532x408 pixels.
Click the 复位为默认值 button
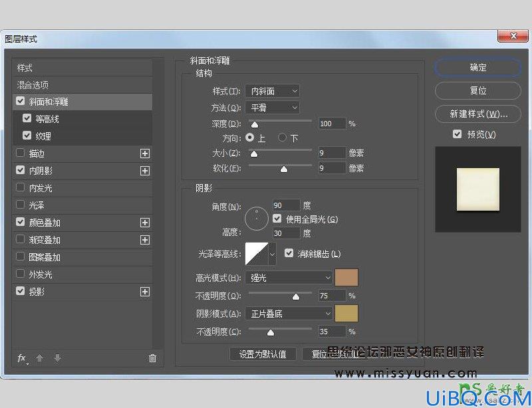[x=334, y=354]
